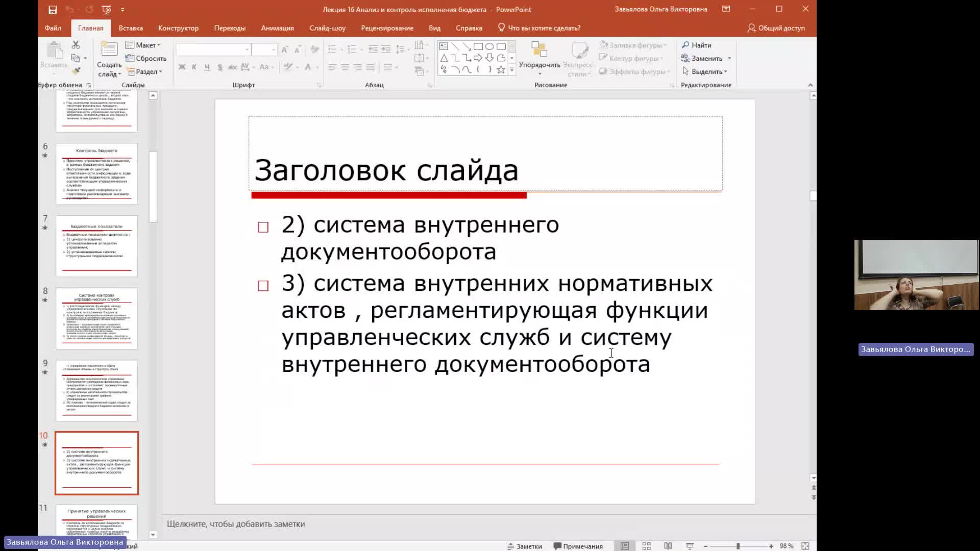Open the Раздел section dropdown
Image resolution: width=980 pixels, height=551 pixels.
point(145,71)
